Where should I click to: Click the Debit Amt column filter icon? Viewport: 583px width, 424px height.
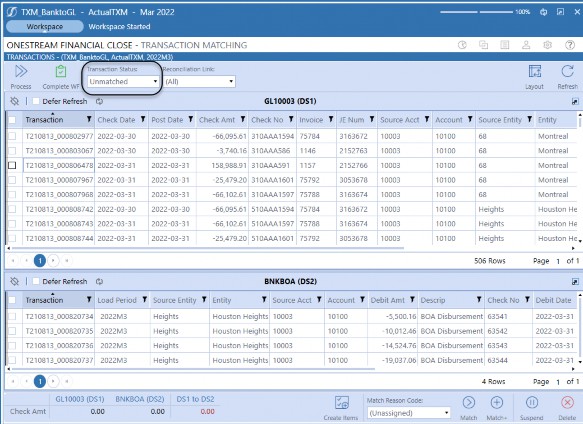click(x=412, y=299)
